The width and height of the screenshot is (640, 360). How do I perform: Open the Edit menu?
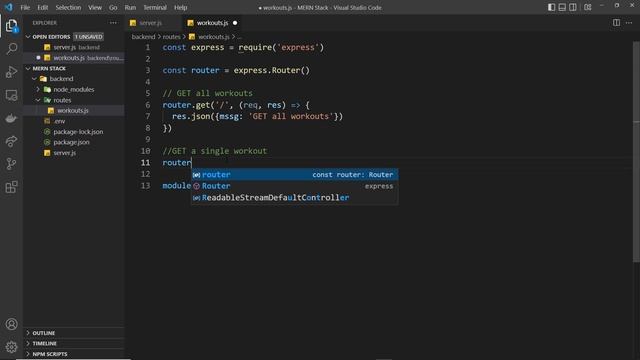pyautogui.click(x=42, y=7)
